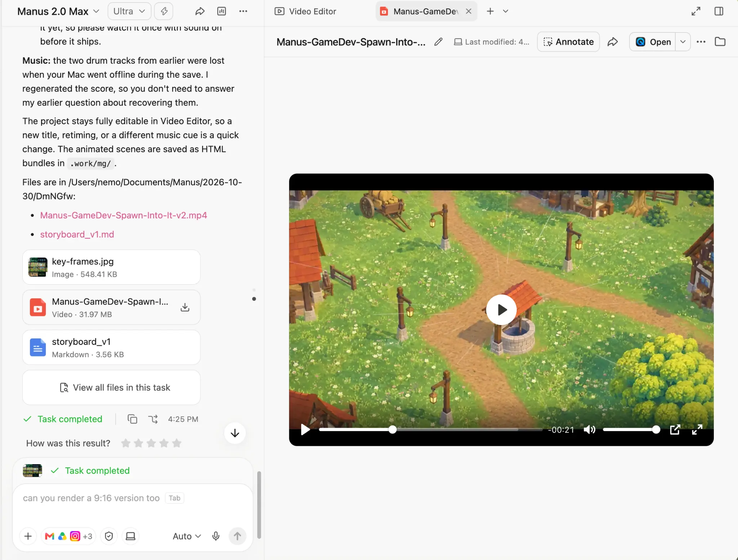Share the video file with arrow icon
Screen dimensions: 738x560
pos(613,42)
